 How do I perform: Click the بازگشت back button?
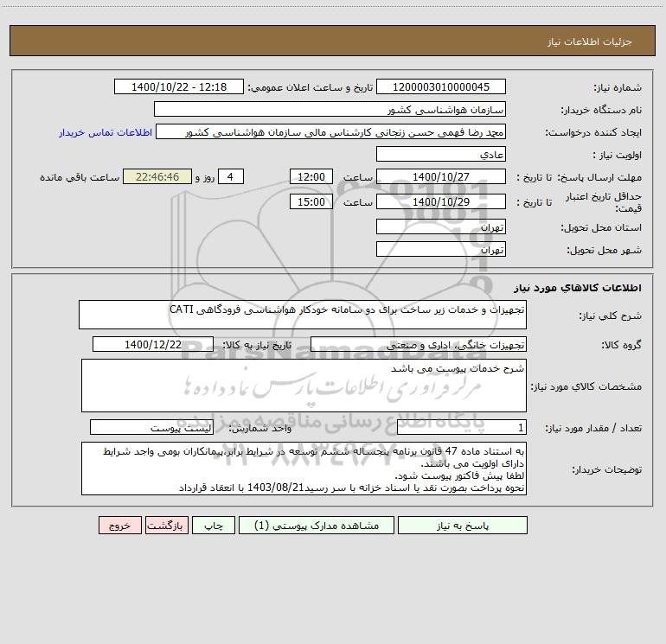click(x=166, y=525)
